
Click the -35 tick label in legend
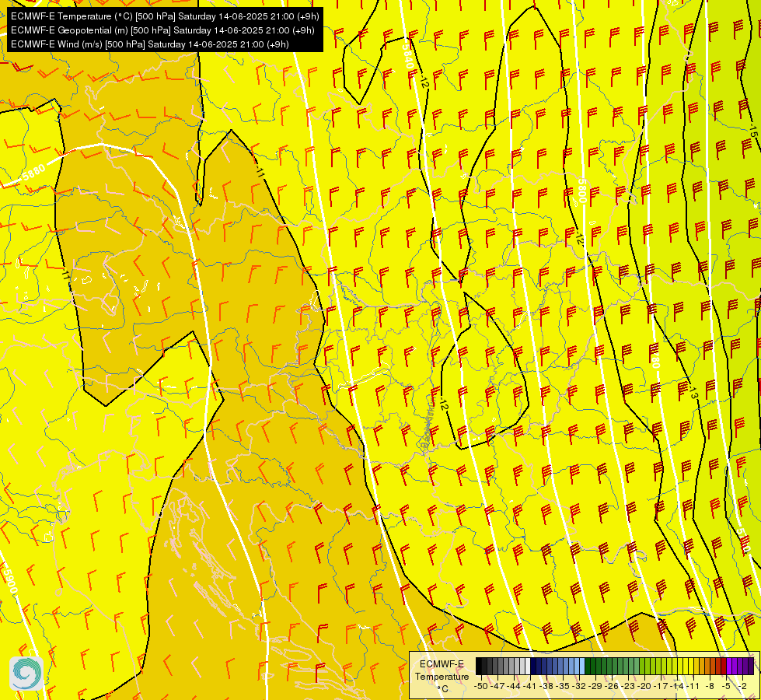563,686
